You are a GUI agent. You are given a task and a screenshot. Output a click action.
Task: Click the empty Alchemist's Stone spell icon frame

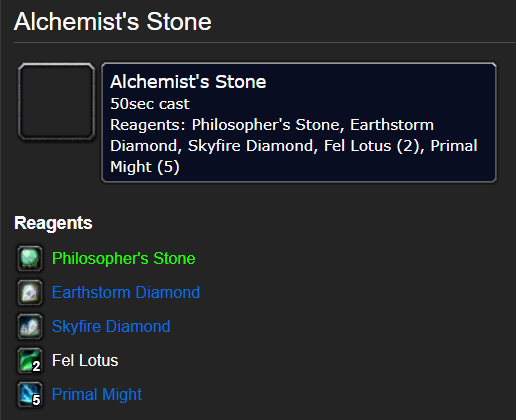point(57,101)
